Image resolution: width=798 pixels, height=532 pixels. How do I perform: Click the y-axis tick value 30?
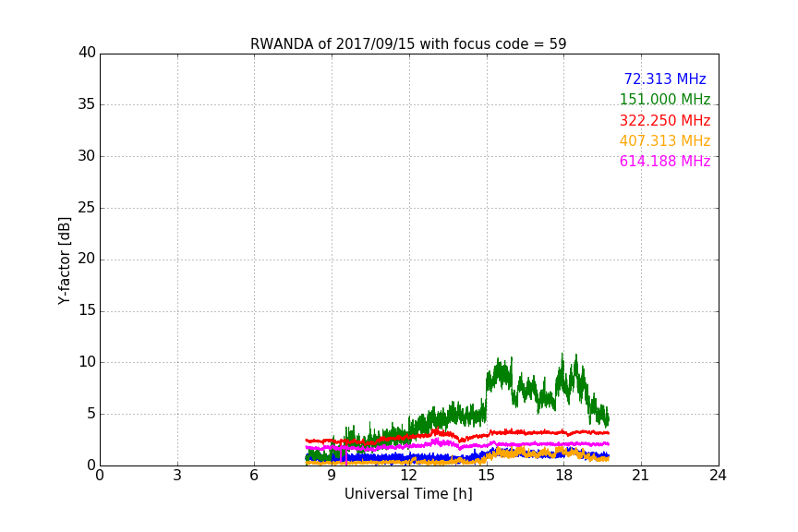pos(87,156)
